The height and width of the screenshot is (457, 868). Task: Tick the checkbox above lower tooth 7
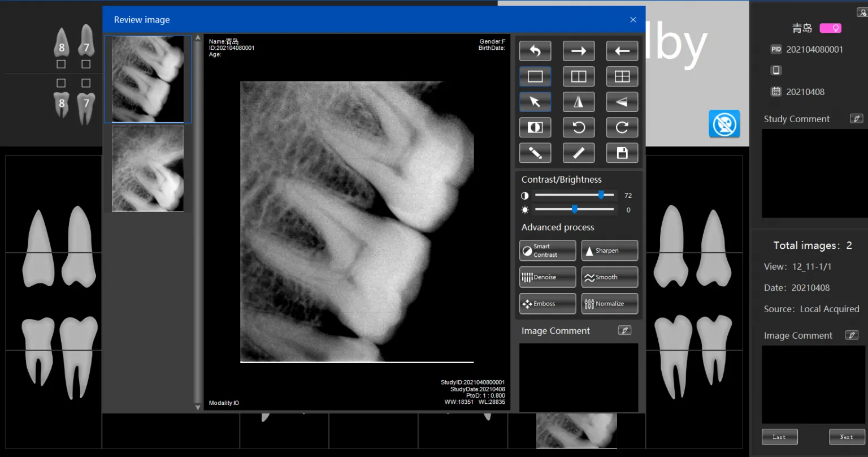point(86,83)
